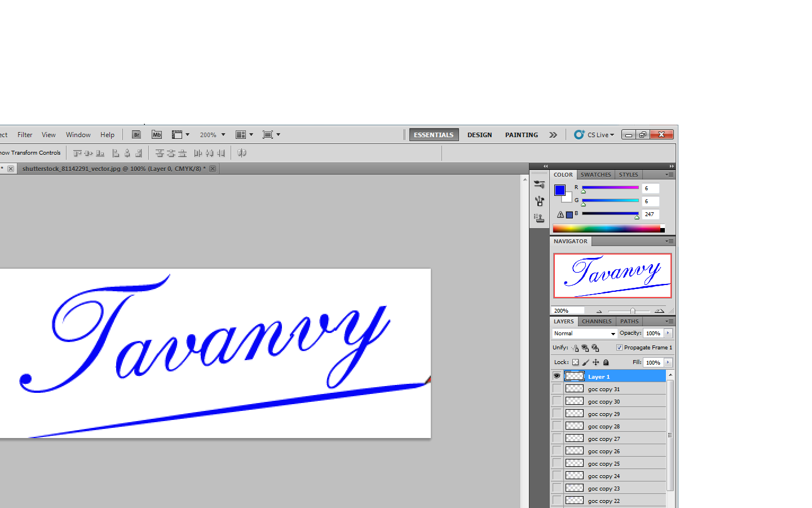Toggle Unify layer position
Image resolution: width=812 pixels, height=508 pixels.
point(575,348)
